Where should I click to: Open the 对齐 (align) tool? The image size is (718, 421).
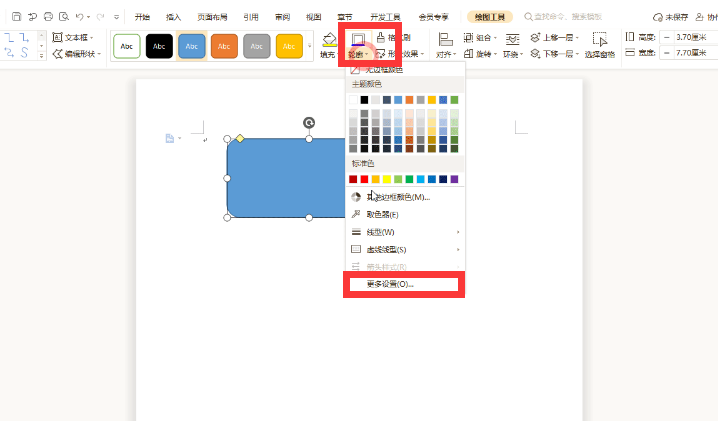446,45
